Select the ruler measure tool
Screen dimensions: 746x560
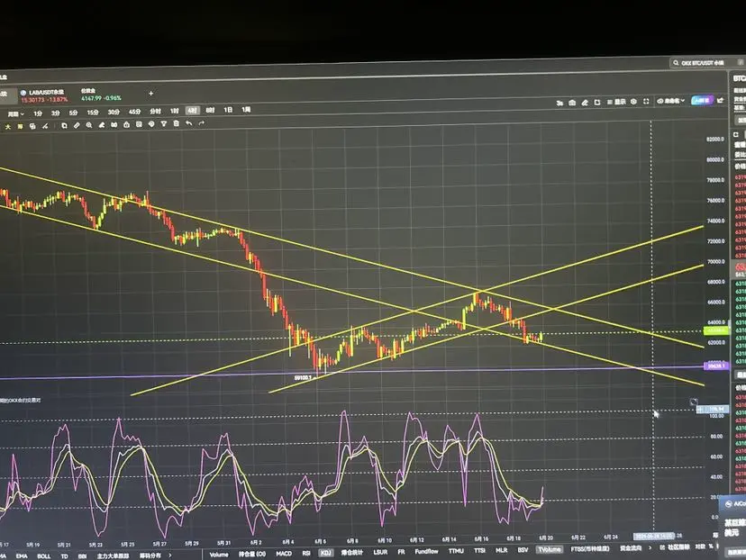77,125
